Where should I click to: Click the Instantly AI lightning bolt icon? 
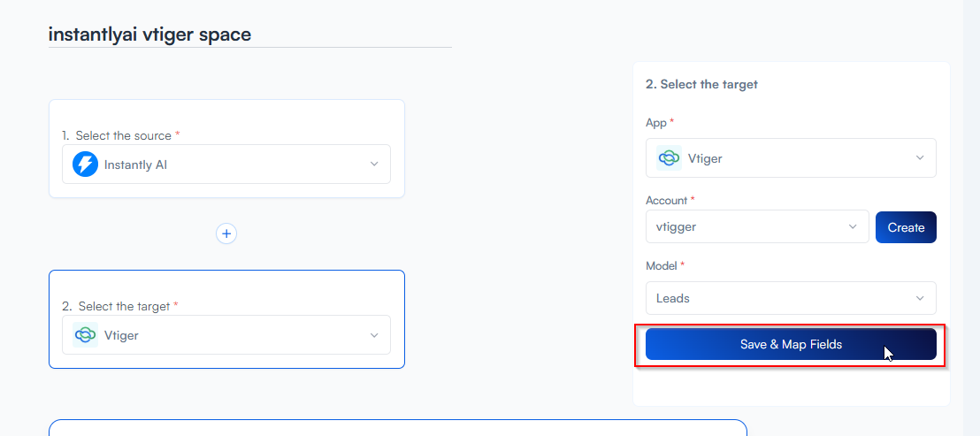point(86,164)
